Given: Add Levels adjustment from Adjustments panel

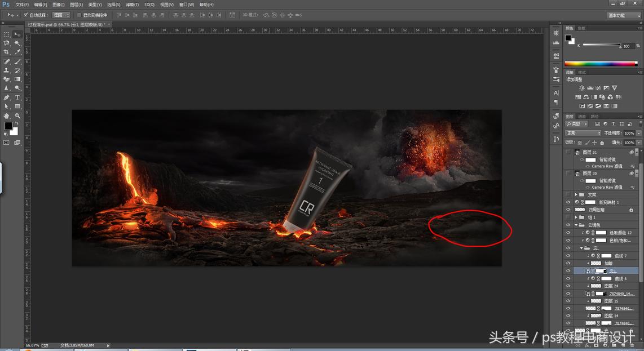Looking at the screenshot, I should click(590, 88).
